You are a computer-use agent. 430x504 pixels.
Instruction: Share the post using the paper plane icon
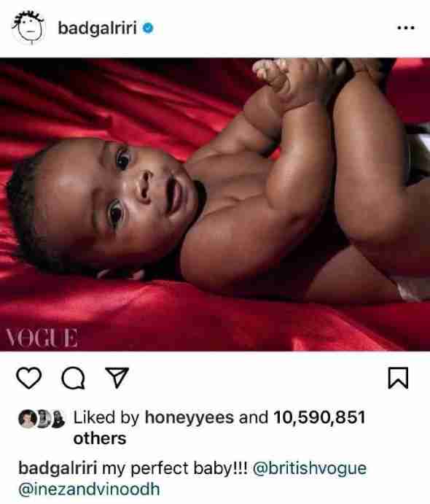[x=117, y=377]
